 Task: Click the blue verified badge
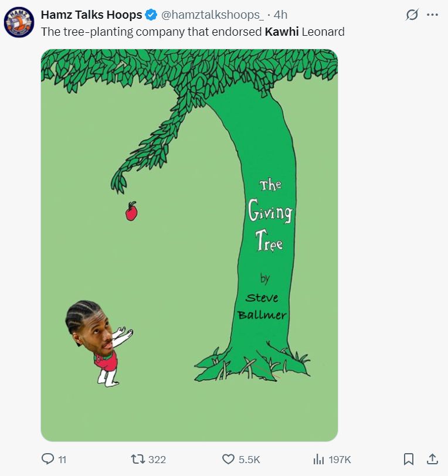coord(151,15)
